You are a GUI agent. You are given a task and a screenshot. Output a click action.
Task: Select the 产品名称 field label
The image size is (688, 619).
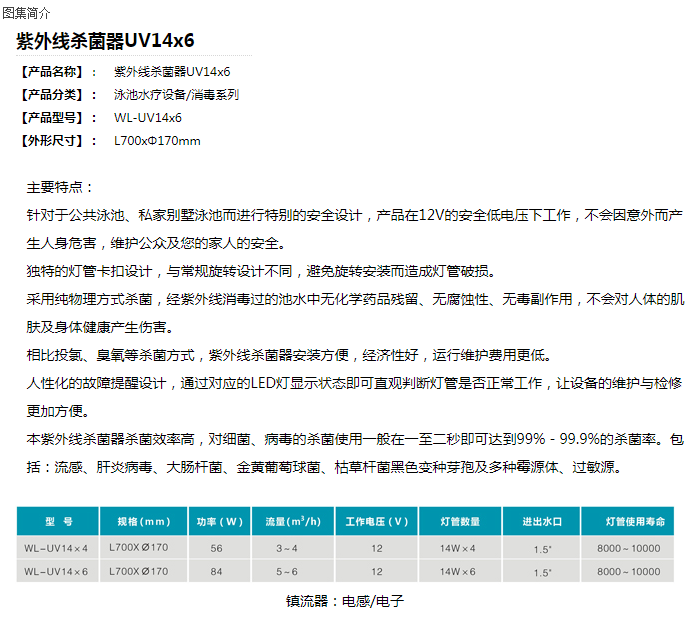[x=53, y=72]
